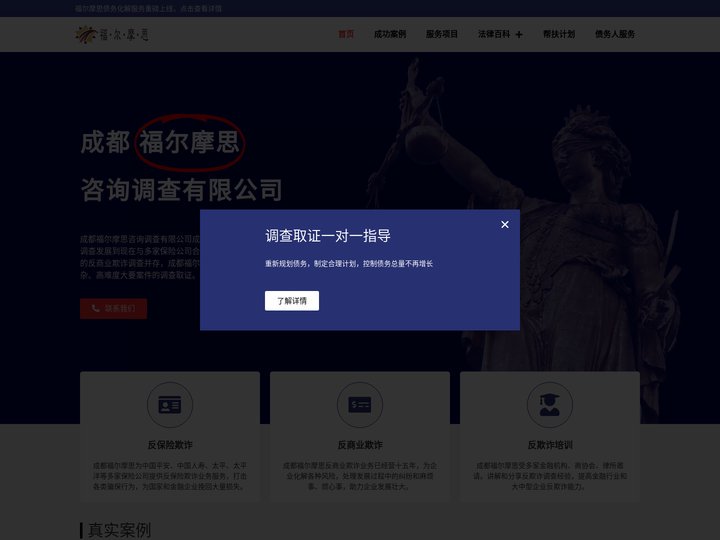Click the circled 福尔摩思 hero text
Screen dimensions: 720x540
189,142
